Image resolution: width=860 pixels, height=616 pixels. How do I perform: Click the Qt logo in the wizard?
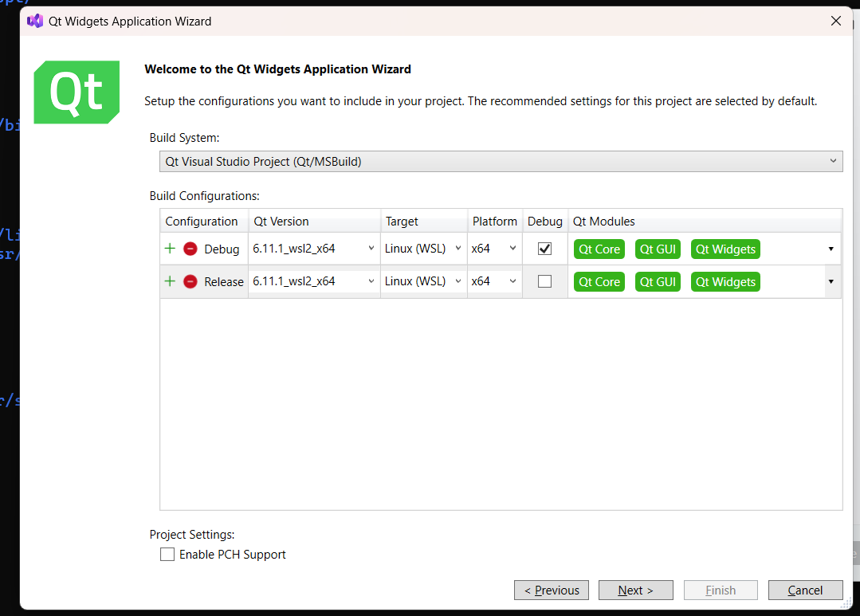click(77, 92)
